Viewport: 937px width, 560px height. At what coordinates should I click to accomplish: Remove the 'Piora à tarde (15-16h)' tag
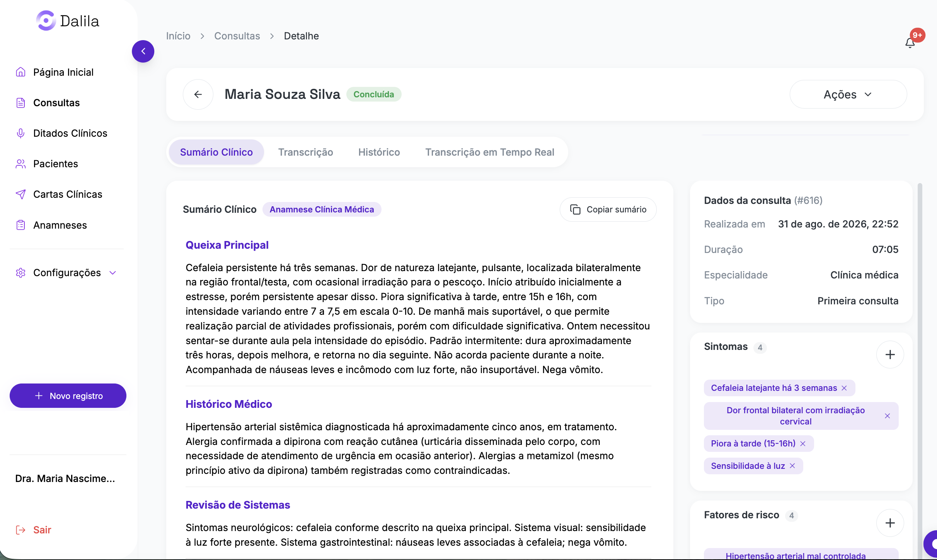(803, 444)
